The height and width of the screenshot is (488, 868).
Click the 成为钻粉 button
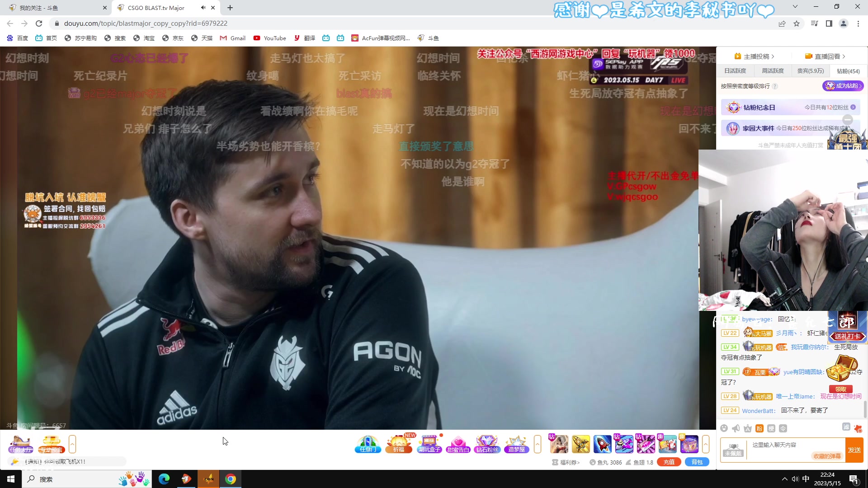843,86
